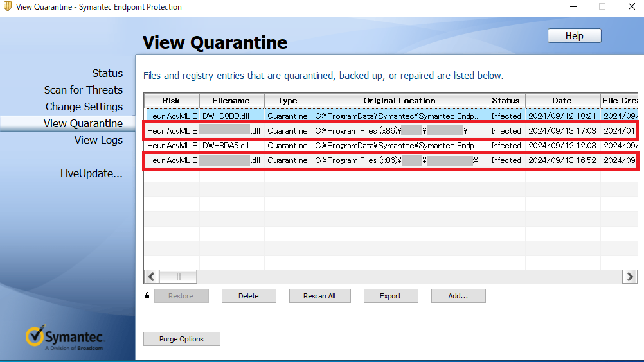Screen dimensions: 644x362
Task: Click the Delete button
Action: [x=249, y=296]
